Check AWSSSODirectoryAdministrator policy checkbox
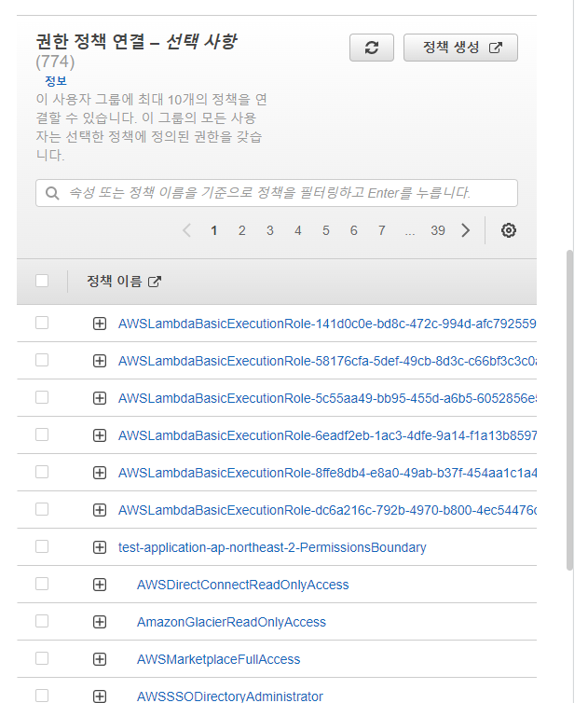Viewport: 588px width, 703px height. click(x=42, y=696)
